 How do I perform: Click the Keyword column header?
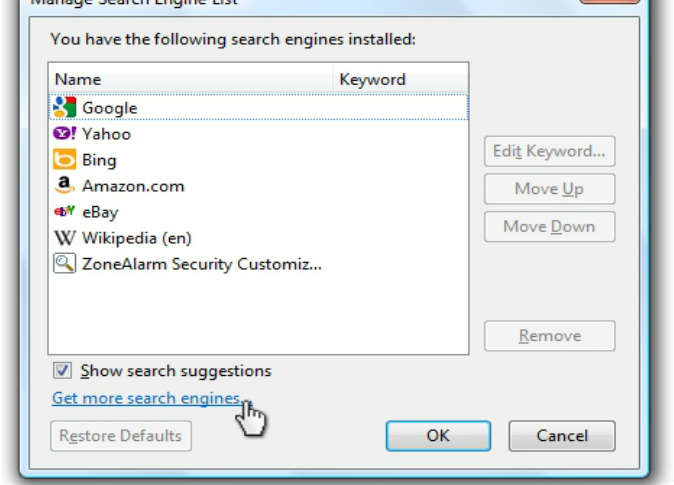401,79
